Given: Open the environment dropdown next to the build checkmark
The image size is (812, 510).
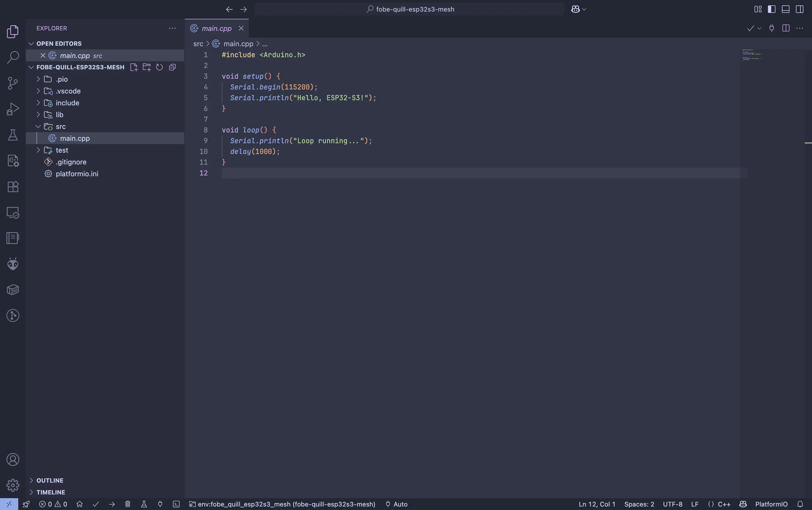Looking at the screenshot, I should pos(759,28).
